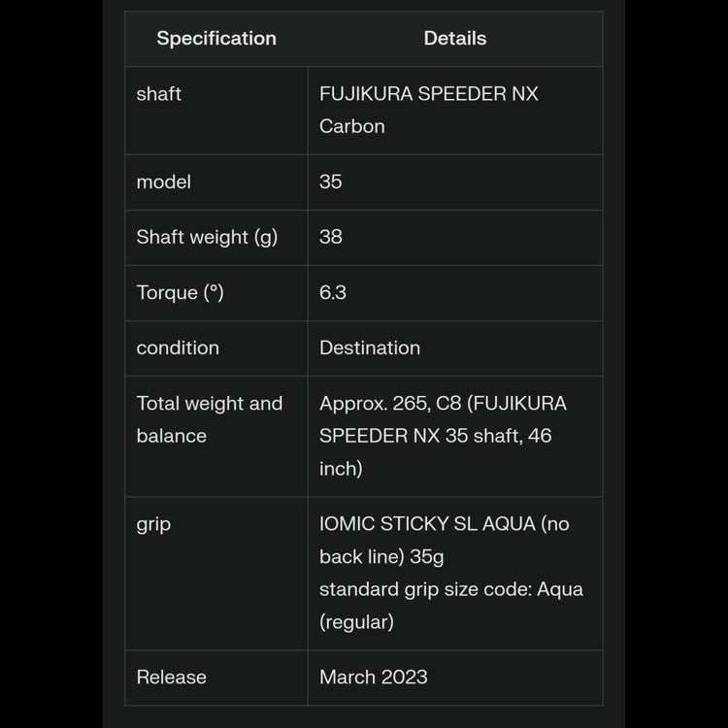Click the Specification column header
The image size is (728, 728).
coord(216,39)
